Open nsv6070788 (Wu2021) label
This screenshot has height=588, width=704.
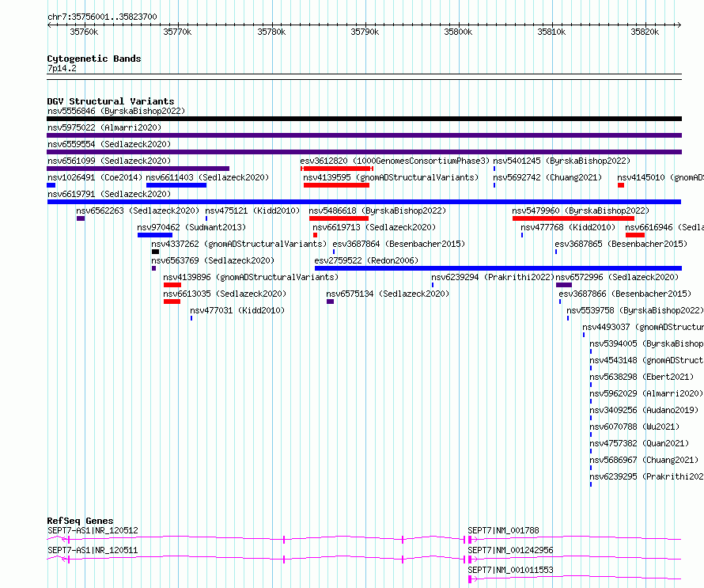(634, 427)
